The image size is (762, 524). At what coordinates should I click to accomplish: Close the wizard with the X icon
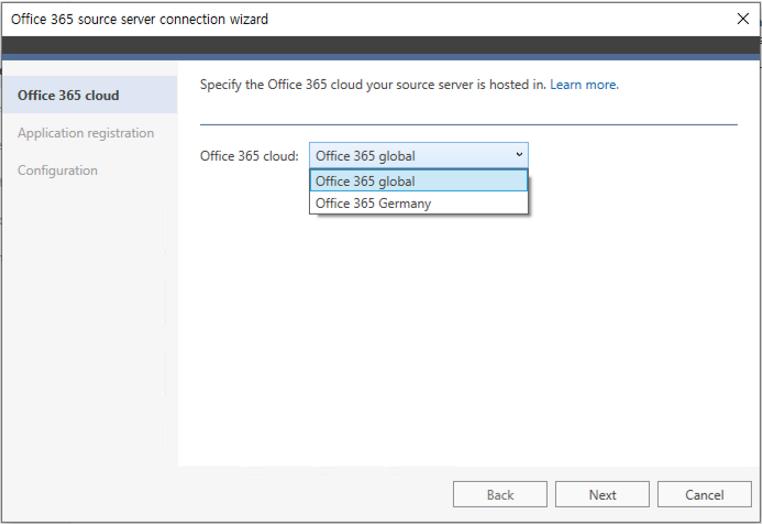pyautogui.click(x=743, y=19)
